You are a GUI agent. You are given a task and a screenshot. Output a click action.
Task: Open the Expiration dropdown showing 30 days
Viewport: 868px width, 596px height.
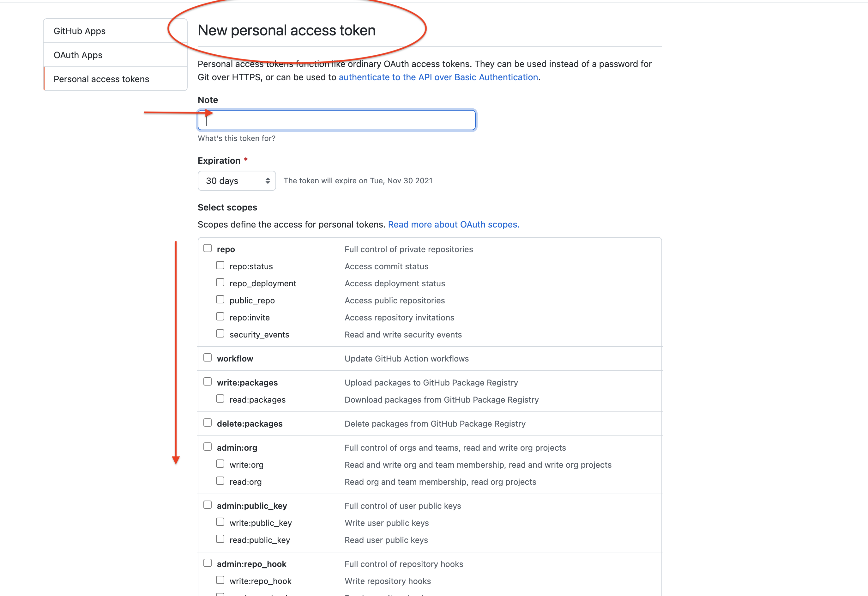coord(237,180)
